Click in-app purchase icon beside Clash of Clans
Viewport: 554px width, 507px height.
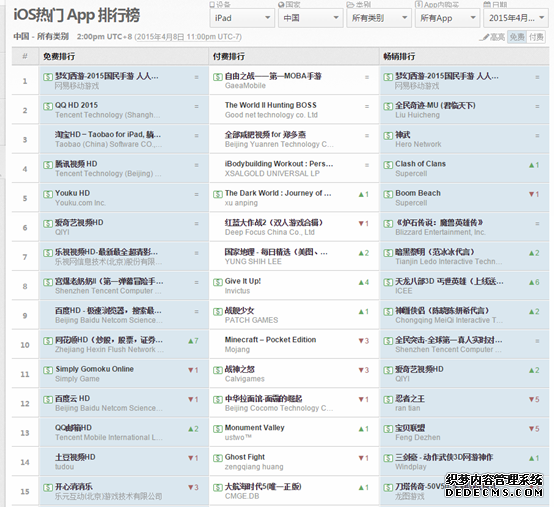[388, 165]
